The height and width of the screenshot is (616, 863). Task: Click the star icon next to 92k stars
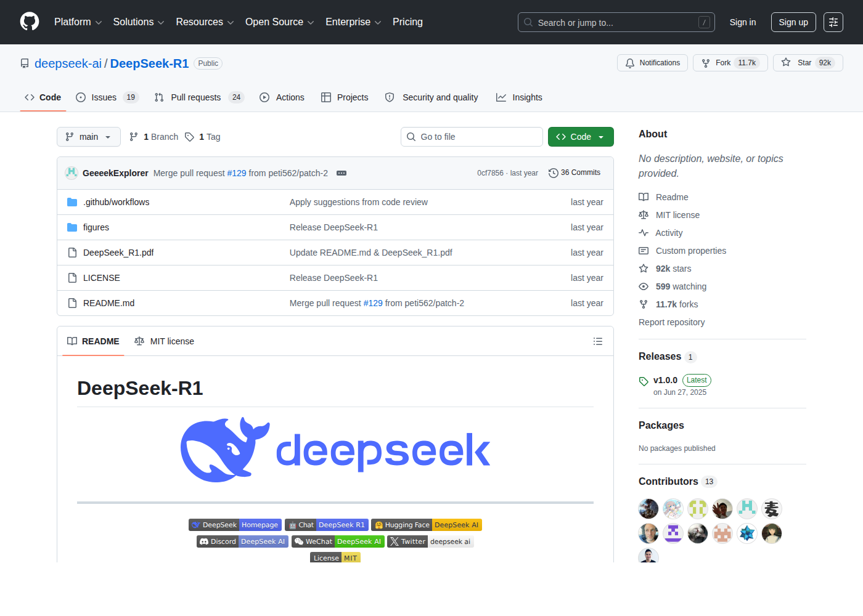[644, 269]
